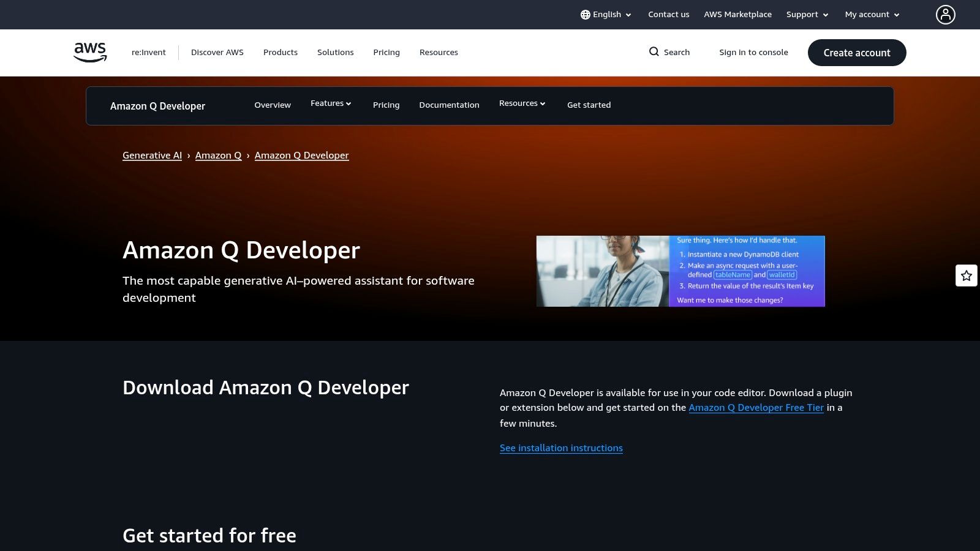Click the star bookmark icon on the right edge
This screenshot has width=980, height=551.
(x=967, y=275)
